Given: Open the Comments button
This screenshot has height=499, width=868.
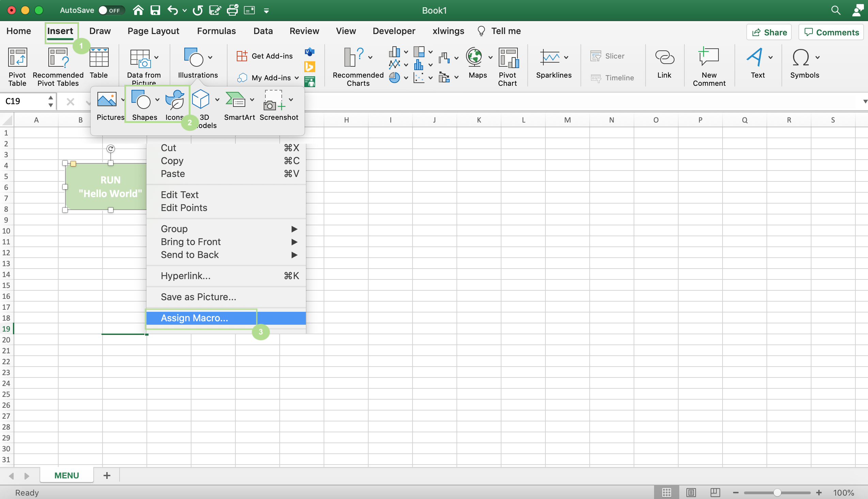Looking at the screenshot, I should 831,32.
